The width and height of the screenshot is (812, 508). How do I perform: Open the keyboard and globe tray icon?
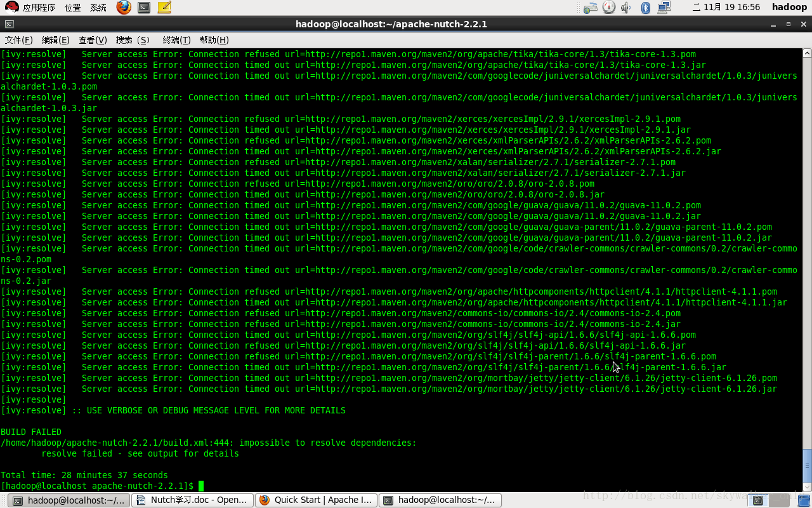pyautogui.click(x=591, y=8)
